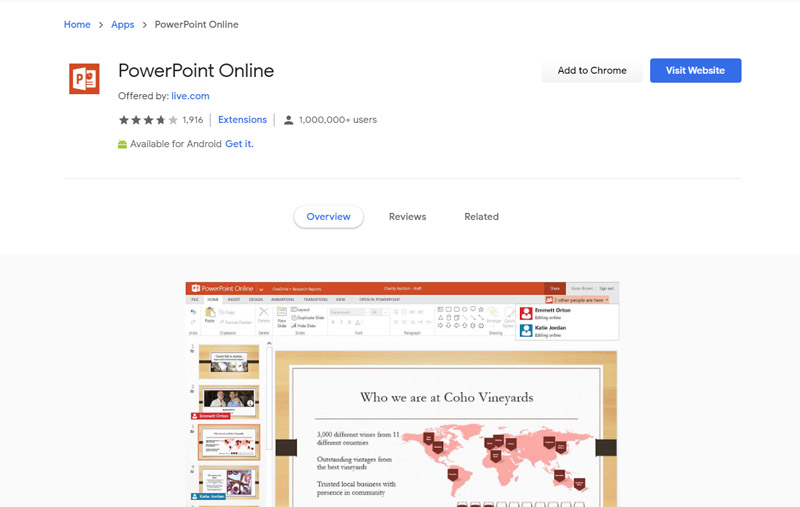Image resolution: width=800 pixels, height=507 pixels.
Task: Switch to the Reviews tab
Action: coord(407,217)
